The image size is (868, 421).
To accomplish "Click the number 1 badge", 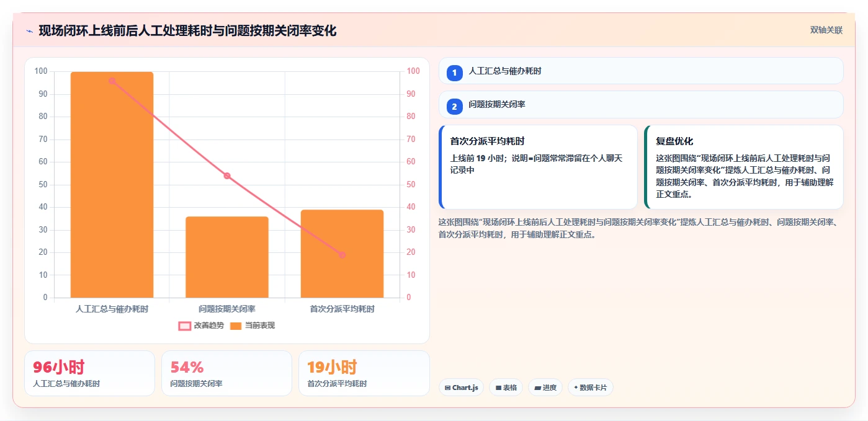I will [x=454, y=73].
